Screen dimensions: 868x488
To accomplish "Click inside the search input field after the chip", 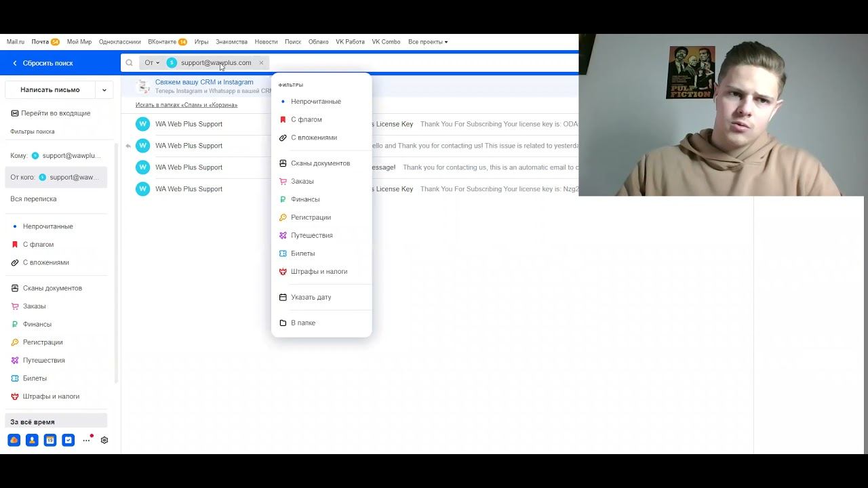I will pos(424,63).
